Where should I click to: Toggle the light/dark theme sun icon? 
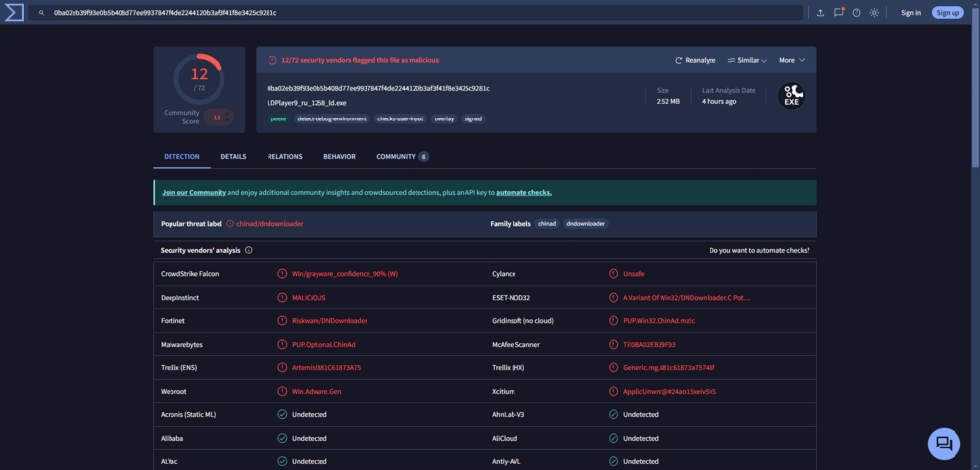[874, 13]
